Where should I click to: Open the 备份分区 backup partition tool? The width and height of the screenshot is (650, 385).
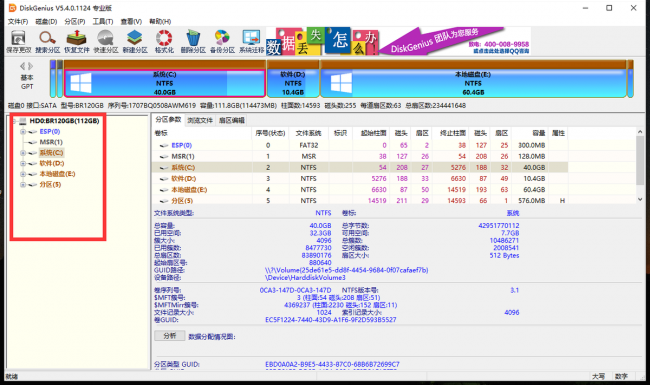[222, 41]
